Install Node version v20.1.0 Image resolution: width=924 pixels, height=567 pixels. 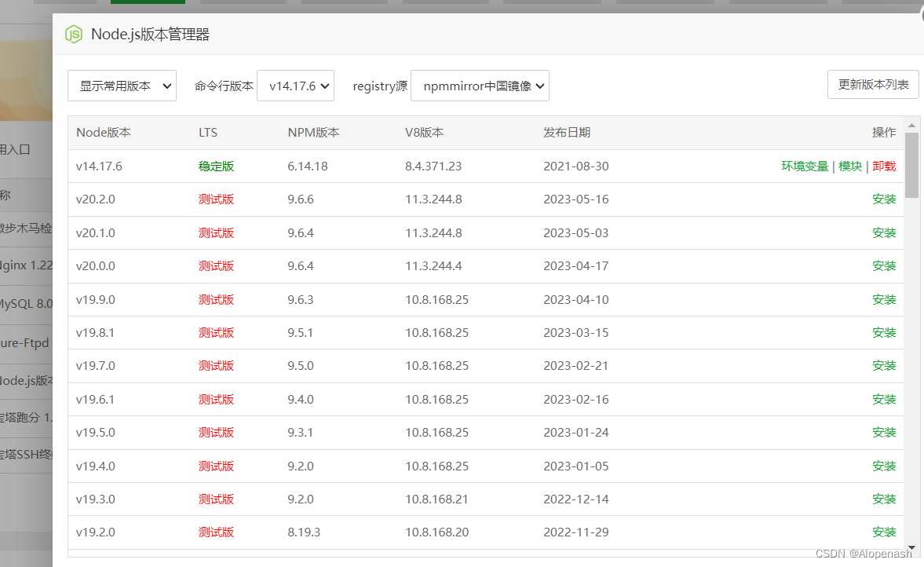884,232
